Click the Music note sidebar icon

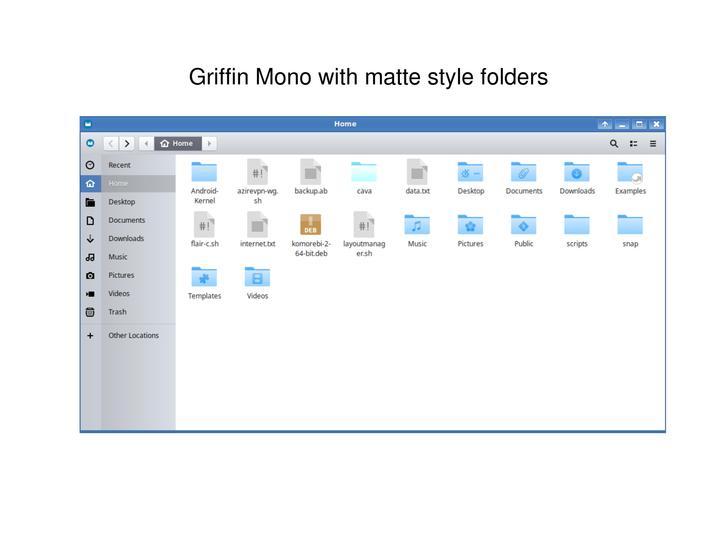click(90, 257)
